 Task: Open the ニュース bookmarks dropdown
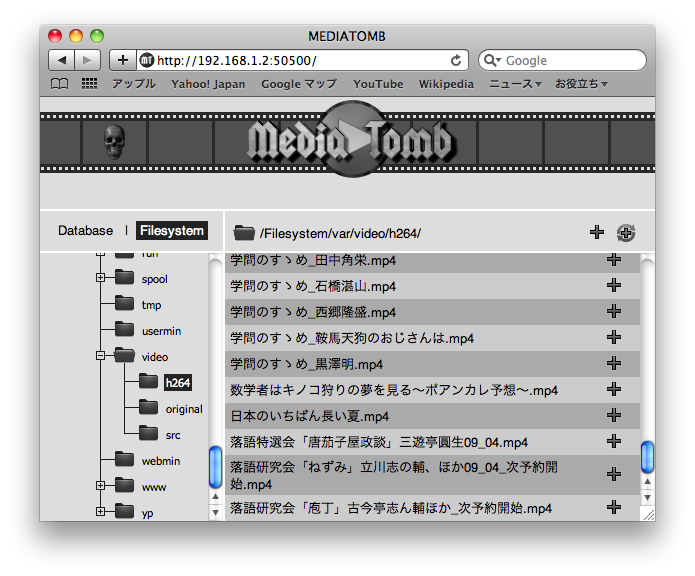coord(515,84)
